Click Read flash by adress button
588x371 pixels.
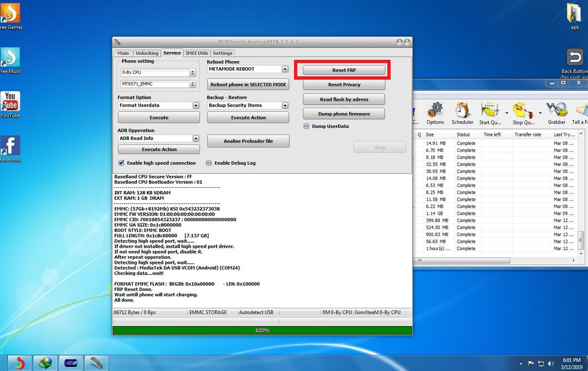(x=344, y=99)
